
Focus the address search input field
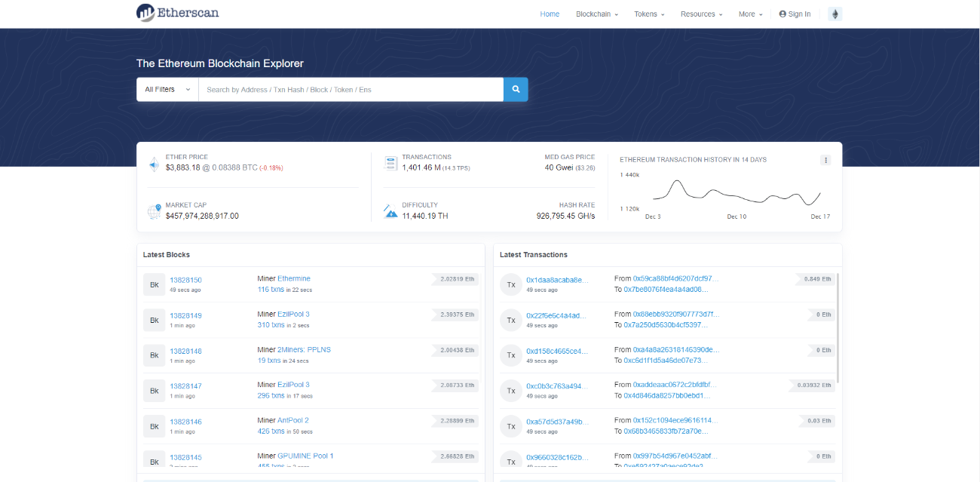pyautogui.click(x=351, y=89)
